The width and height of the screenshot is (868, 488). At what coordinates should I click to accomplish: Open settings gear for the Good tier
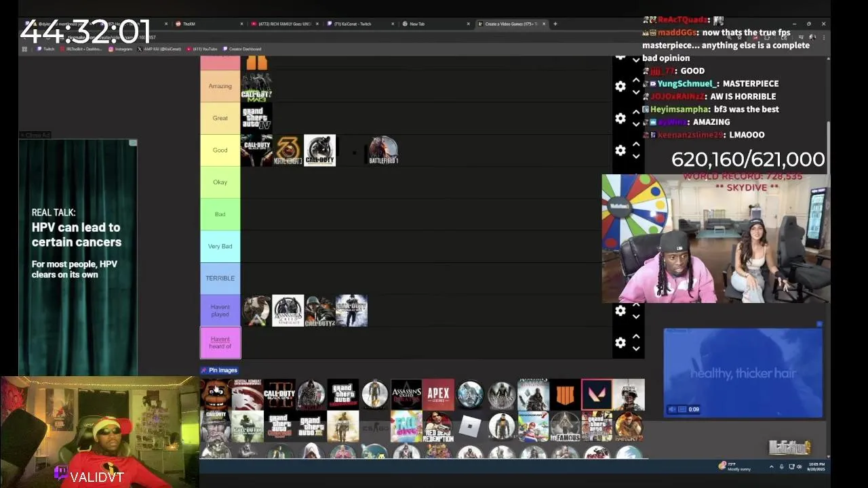pyautogui.click(x=620, y=150)
